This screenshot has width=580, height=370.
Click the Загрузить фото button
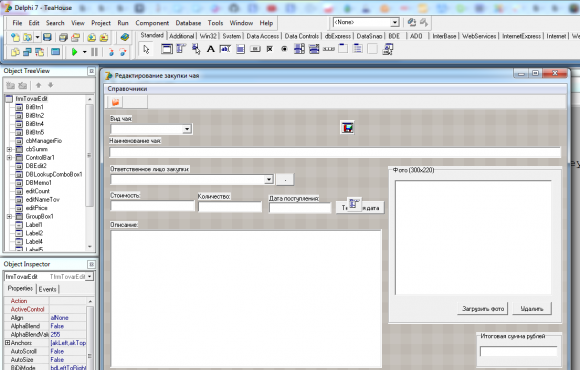[x=483, y=309]
